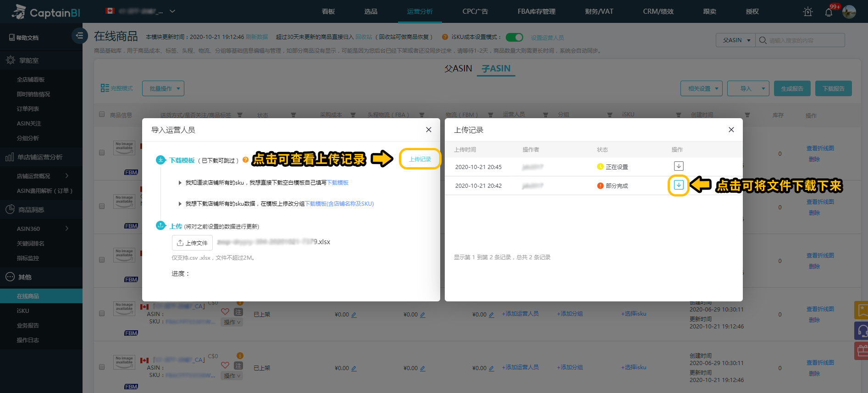Click the 刷新数据 link

click(x=257, y=37)
